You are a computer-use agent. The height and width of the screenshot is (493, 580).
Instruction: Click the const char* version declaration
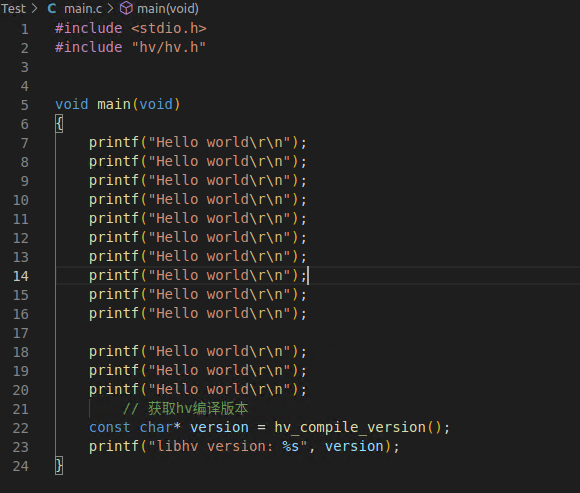pos(169,427)
